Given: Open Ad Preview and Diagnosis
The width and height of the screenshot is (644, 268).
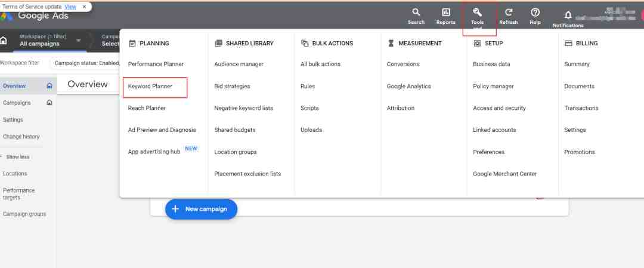Looking at the screenshot, I should click(162, 130).
